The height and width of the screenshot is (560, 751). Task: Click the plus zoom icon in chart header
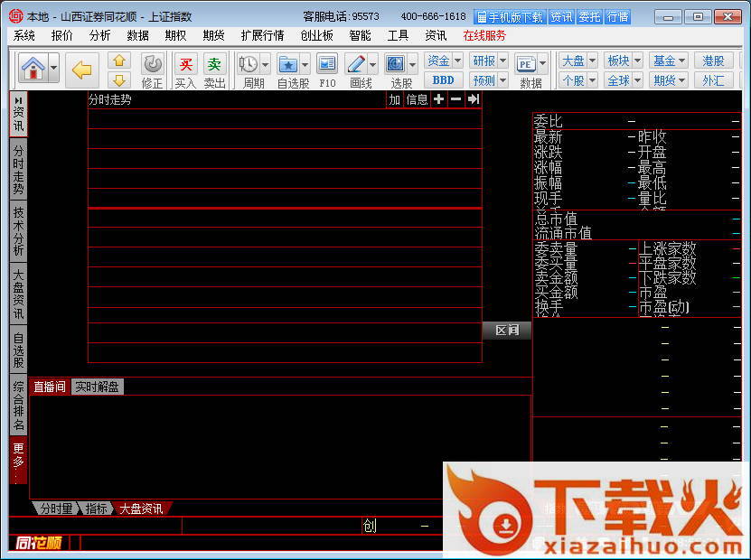click(438, 99)
